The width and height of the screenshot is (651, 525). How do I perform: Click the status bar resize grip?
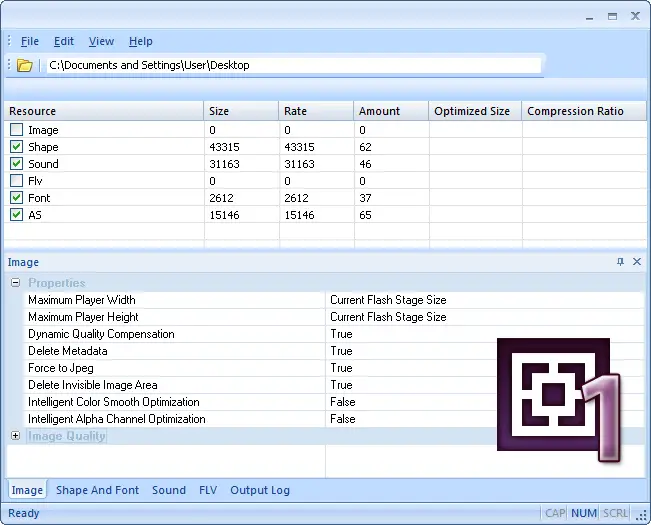pyautogui.click(x=641, y=515)
